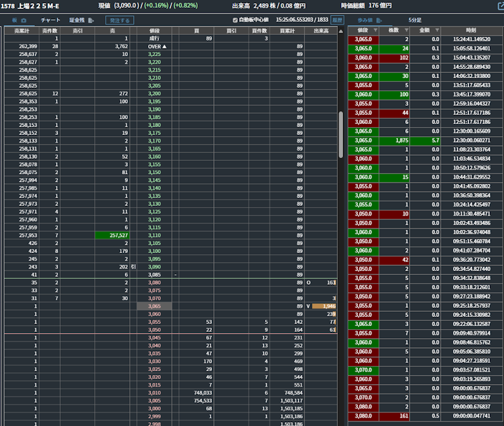Switch to the 5分足 tab
Screen dimensions: 504x426
(x=415, y=20)
